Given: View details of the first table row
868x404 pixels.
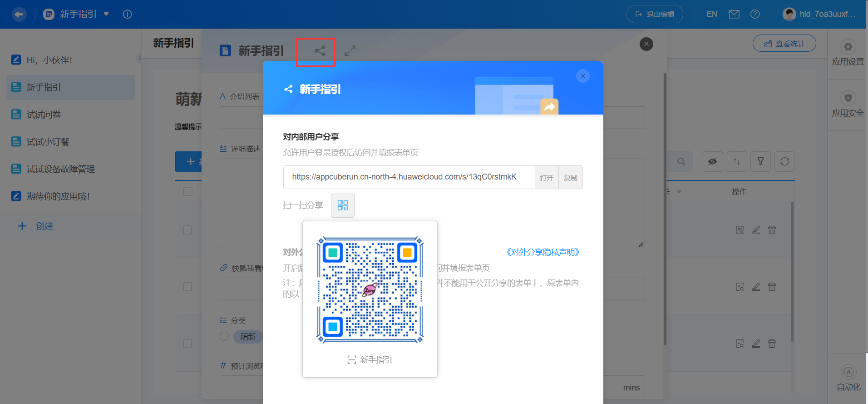Looking at the screenshot, I should pyautogui.click(x=740, y=230).
